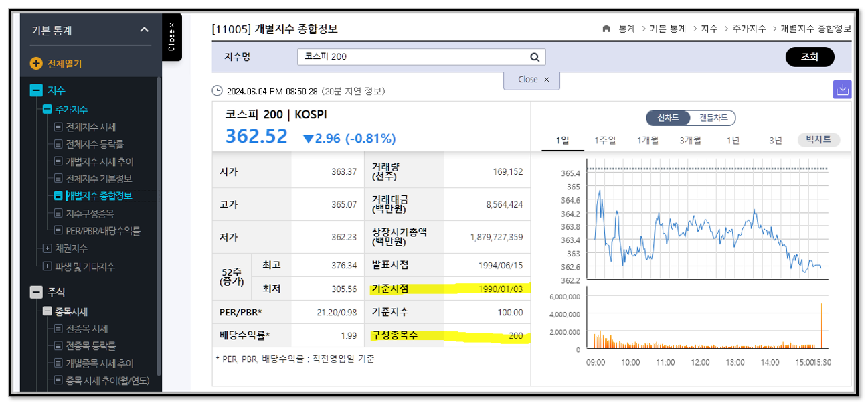Click the 거래량 value 169,152
Viewport: 868px width, 405px height.
click(508, 172)
